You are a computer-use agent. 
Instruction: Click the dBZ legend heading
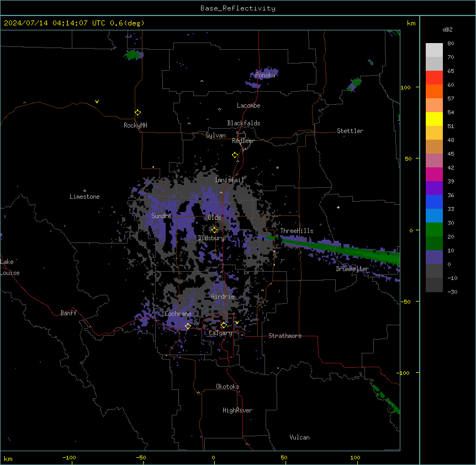click(447, 30)
